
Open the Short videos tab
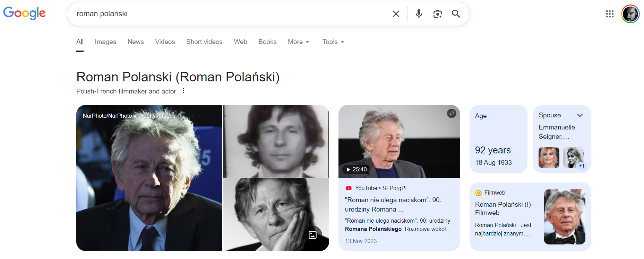tap(204, 42)
